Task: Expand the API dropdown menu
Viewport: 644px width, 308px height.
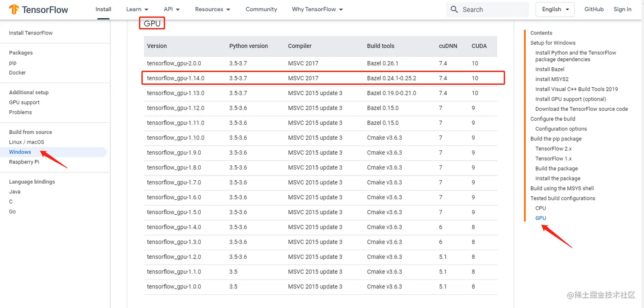Action: [172, 9]
